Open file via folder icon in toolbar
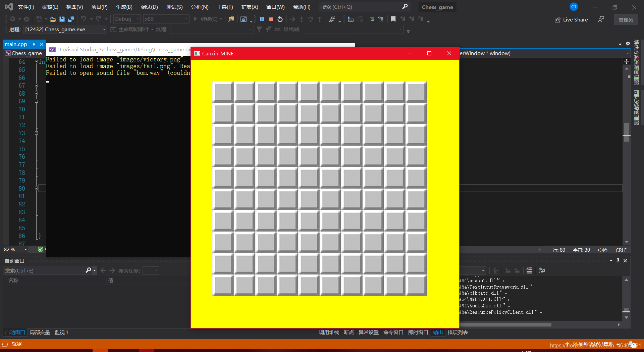Image resolution: width=644 pixels, height=352 pixels. click(x=53, y=19)
